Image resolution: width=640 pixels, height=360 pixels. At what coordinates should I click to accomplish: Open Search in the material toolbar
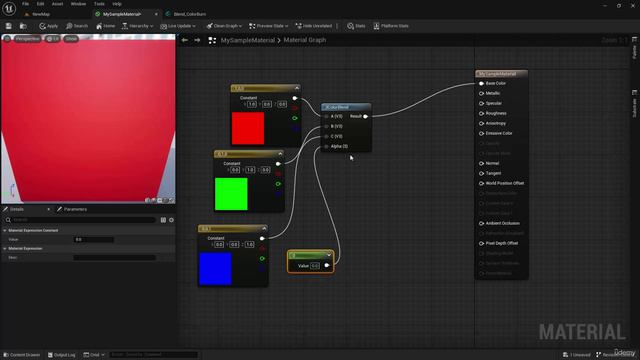[77, 26]
